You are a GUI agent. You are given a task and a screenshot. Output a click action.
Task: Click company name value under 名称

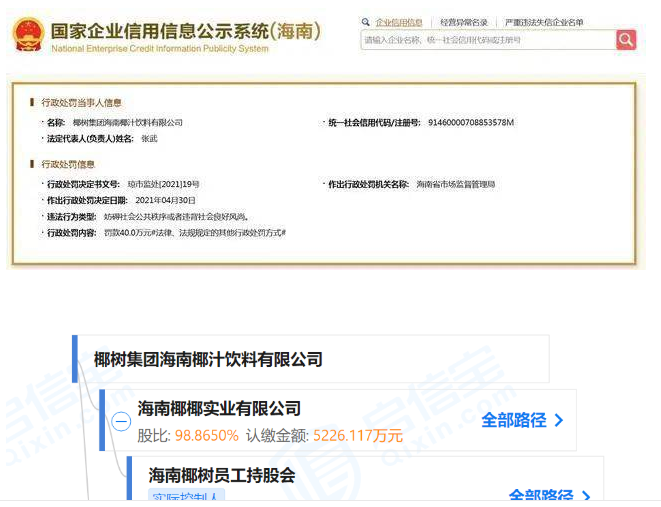click(128, 123)
